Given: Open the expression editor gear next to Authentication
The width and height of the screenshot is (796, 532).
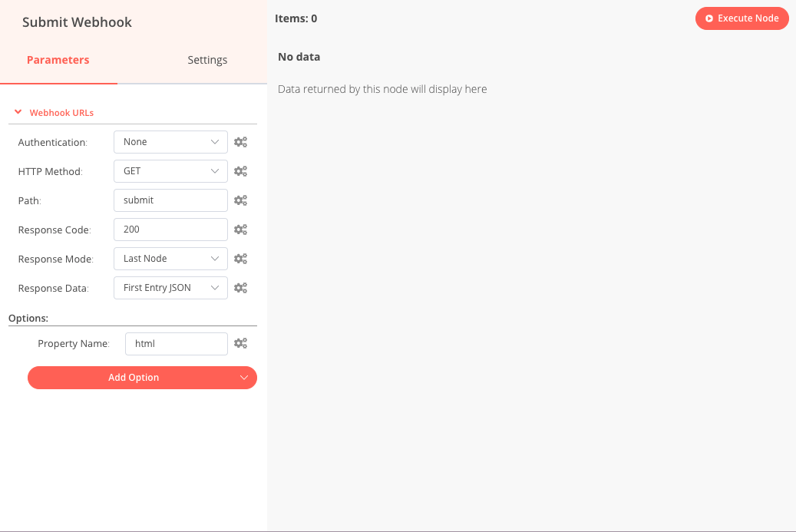Looking at the screenshot, I should (240, 141).
